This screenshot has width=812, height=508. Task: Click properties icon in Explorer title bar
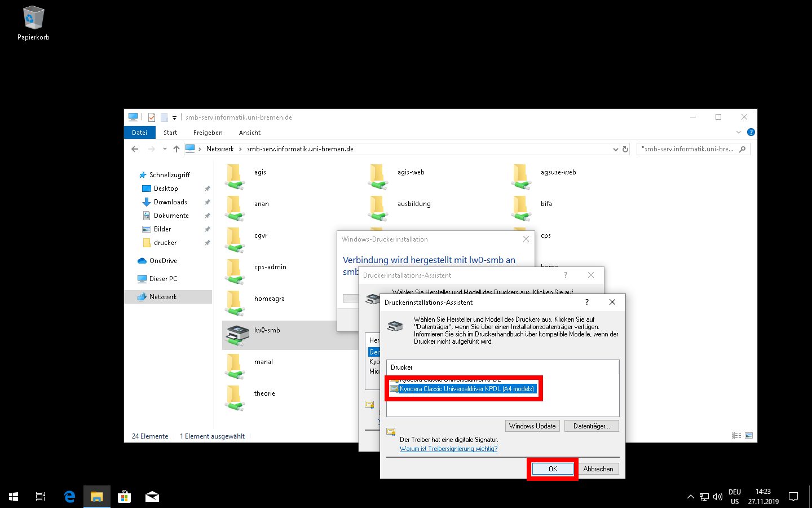click(x=152, y=117)
